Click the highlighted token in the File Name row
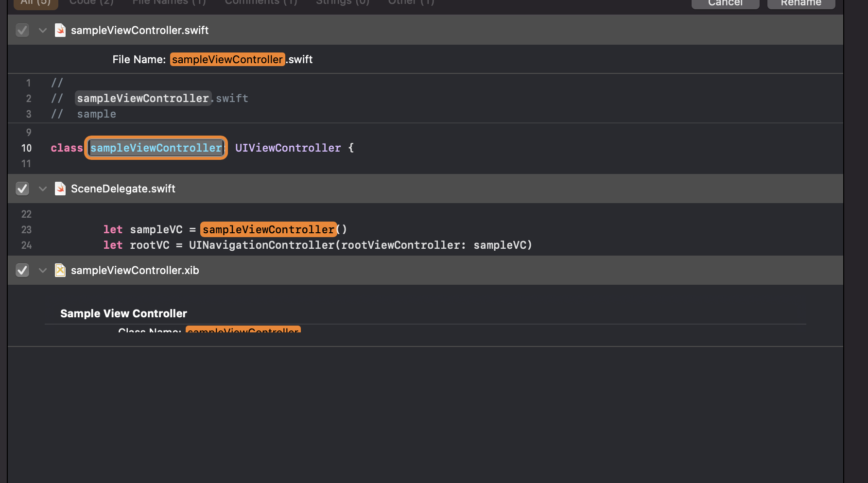 (x=227, y=59)
